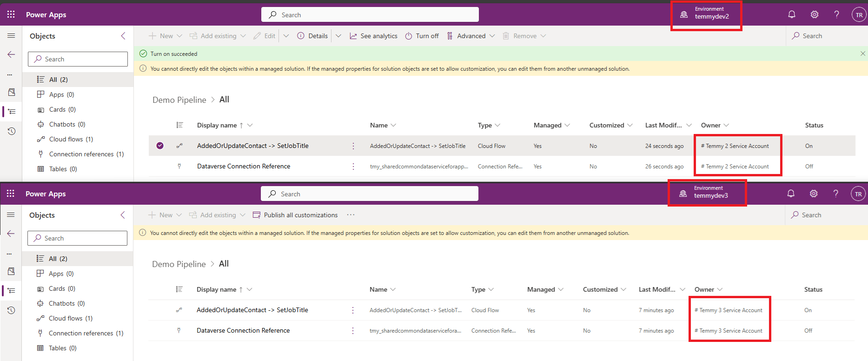Open Details toolbar button
The image size is (868, 361).
click(312, 36)
